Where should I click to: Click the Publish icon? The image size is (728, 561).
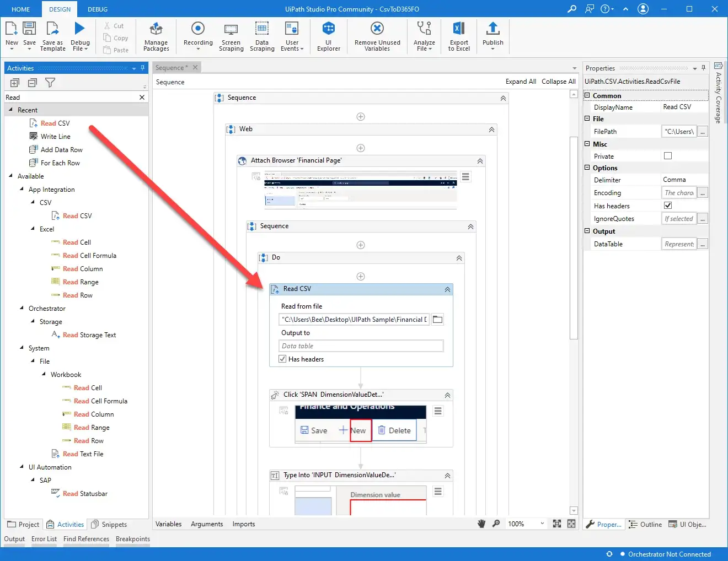pyautogui.click(x=493, y=29)
